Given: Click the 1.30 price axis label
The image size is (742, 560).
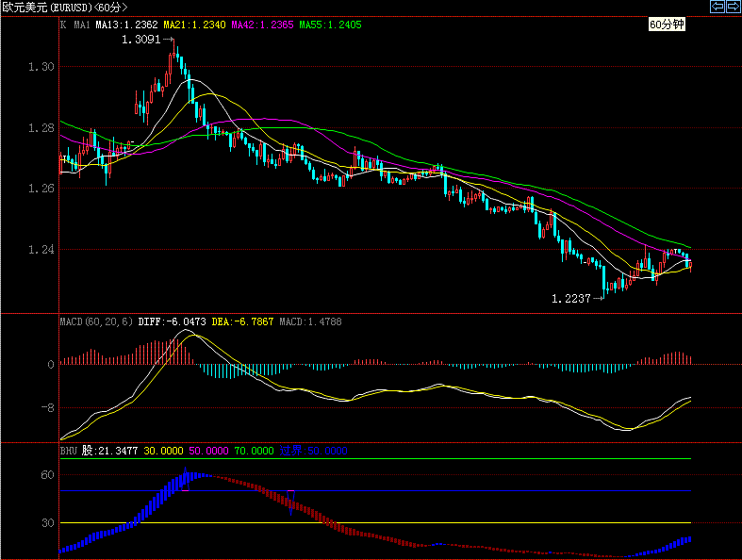Looking at the screenshot, I should [41, 67].
